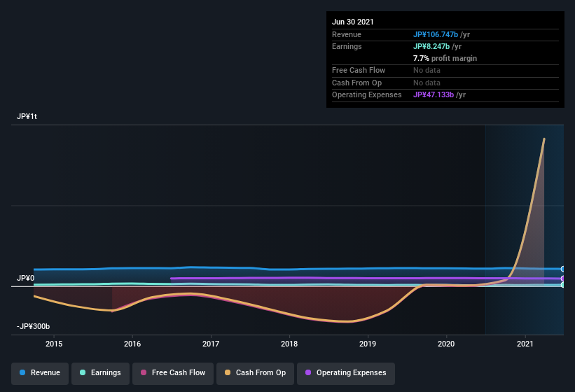Click the pink Free Cash Flow legend dot
This screenshot has width=575, height=392.
pyautogui.click(x=144, y=372)
